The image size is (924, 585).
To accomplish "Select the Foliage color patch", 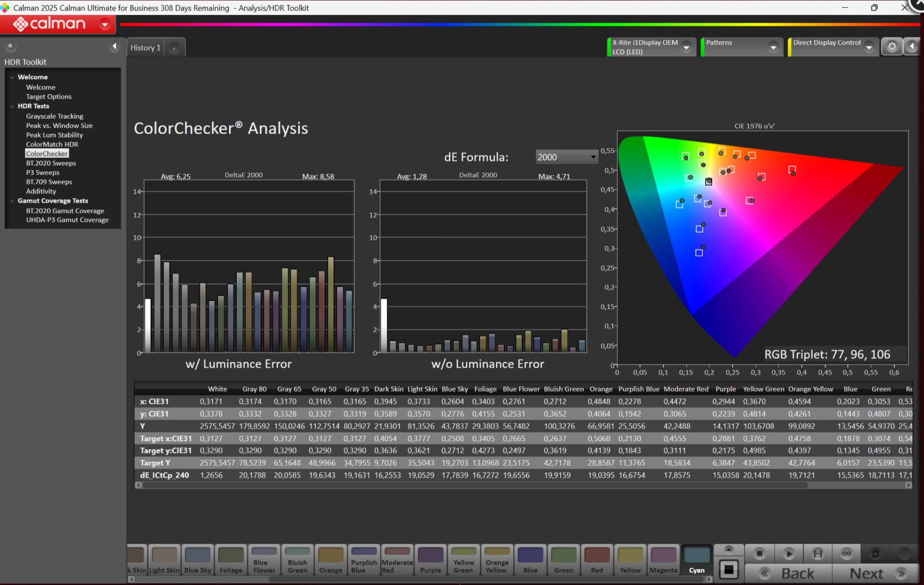I will point(231,560).
